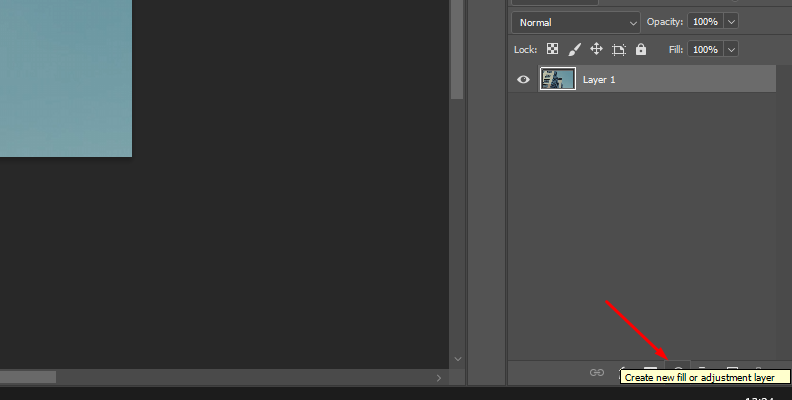Toggle lock image pixels brush icon
This screenshot has width=792, height=400.
pyautogui.click(x=574, y=49)
